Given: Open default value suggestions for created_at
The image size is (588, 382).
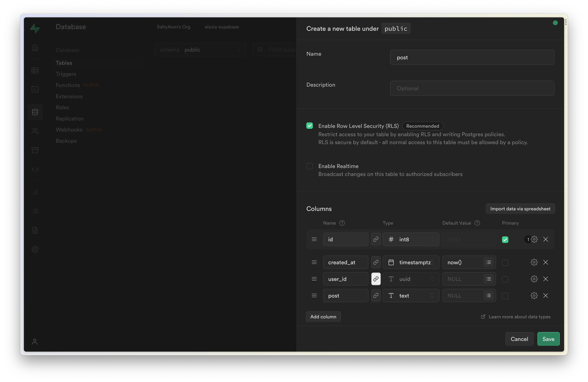Looking at the screenshot, I should 488,262.
